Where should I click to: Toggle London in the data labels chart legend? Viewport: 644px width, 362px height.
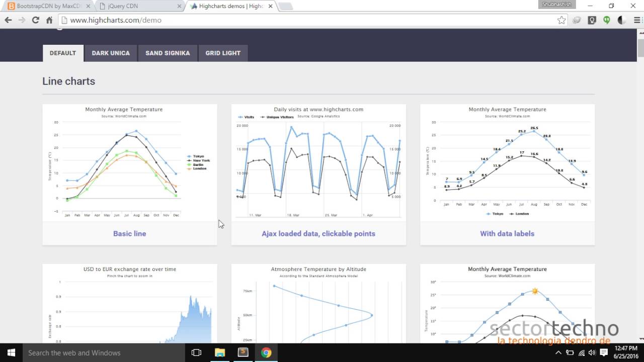[519, 214]
